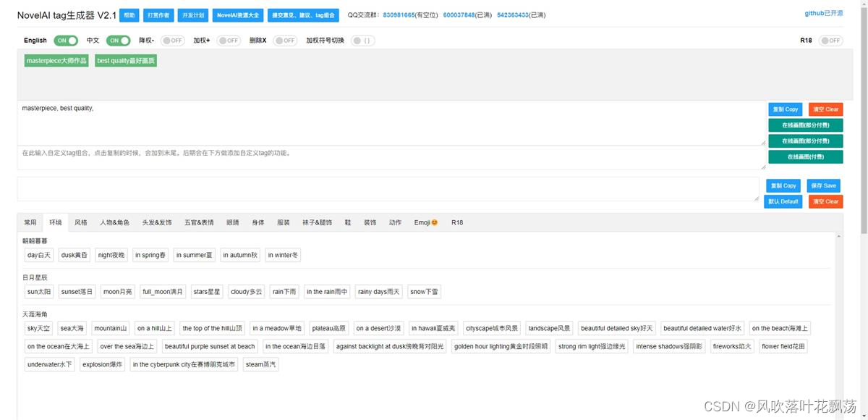Click 清空 Clear next to 默认 Default
Viewport: 868px width, 420px height.
tap(826, 201)
